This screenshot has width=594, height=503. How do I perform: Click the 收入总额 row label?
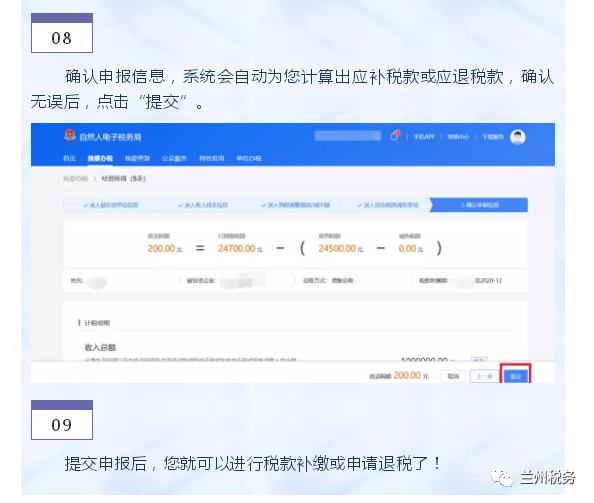100,347
